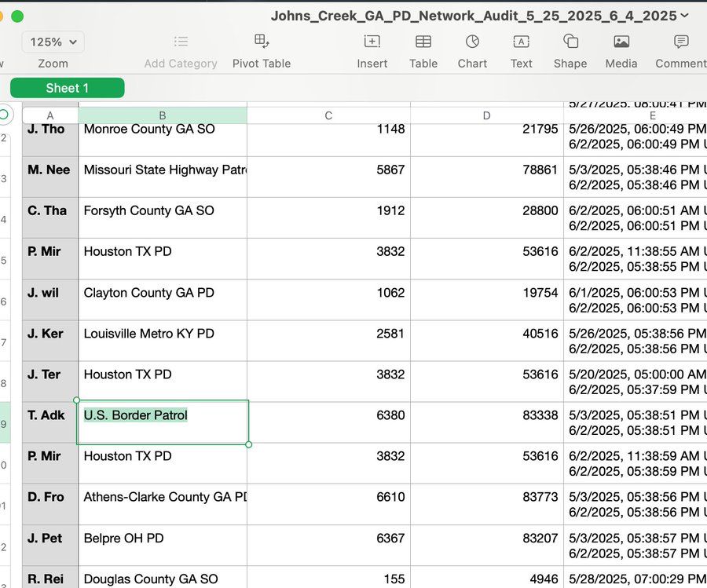The image size is (707, 588).
Task: Click the Text box icon
Action: [522, 42]
